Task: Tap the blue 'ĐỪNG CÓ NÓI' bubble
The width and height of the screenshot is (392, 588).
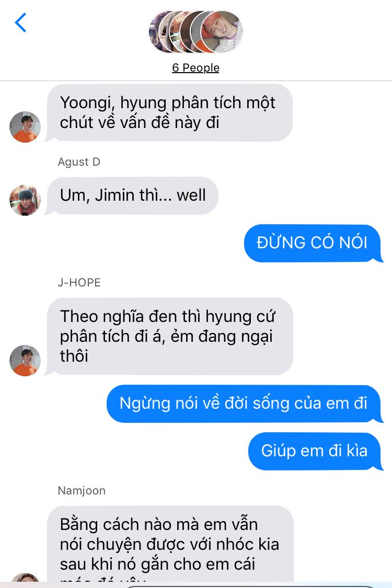Action: [x=314, y=243]
